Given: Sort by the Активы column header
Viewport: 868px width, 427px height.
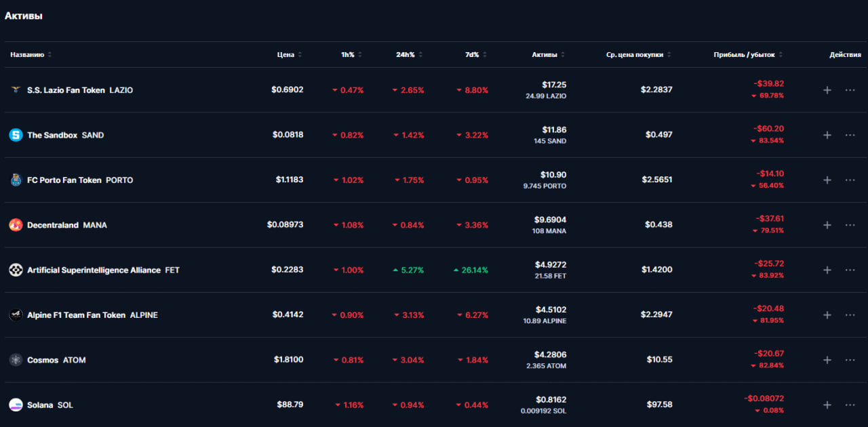Looking at the screenshot, I should coord(548,54).
